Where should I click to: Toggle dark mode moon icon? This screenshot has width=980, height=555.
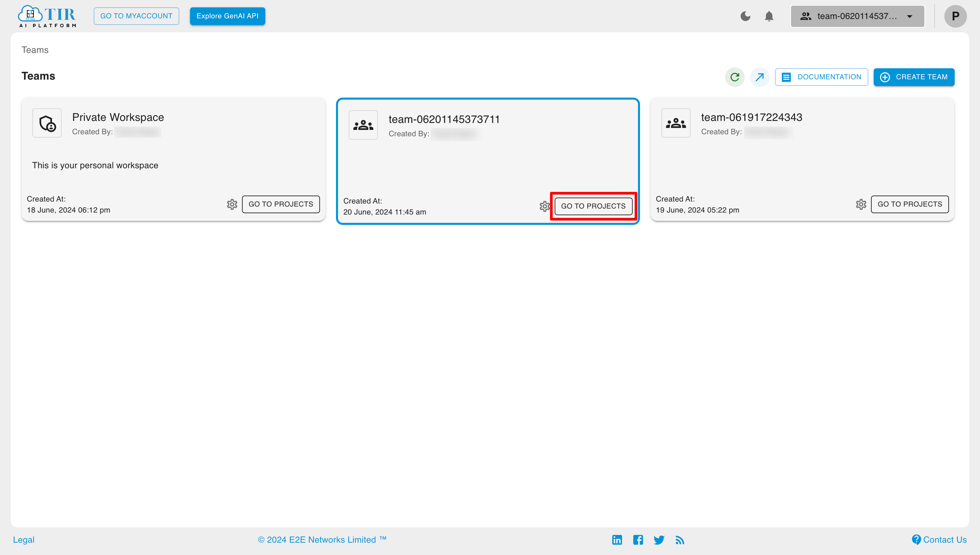pyautogui.click(x=745, y=16)
